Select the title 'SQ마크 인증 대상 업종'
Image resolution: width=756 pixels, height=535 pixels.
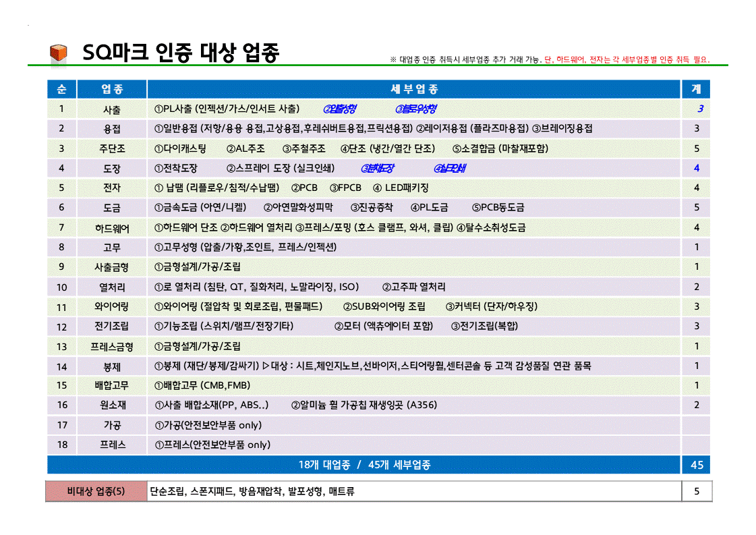pos(181,52)
